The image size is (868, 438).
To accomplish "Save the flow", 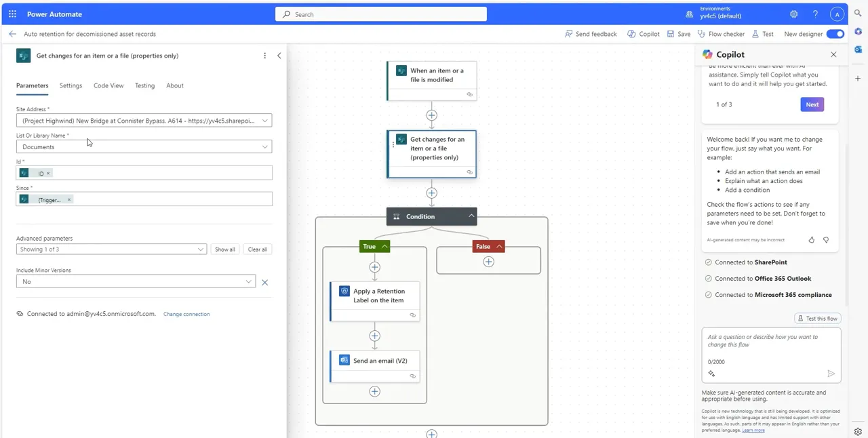I will click(x=679, y=34).
